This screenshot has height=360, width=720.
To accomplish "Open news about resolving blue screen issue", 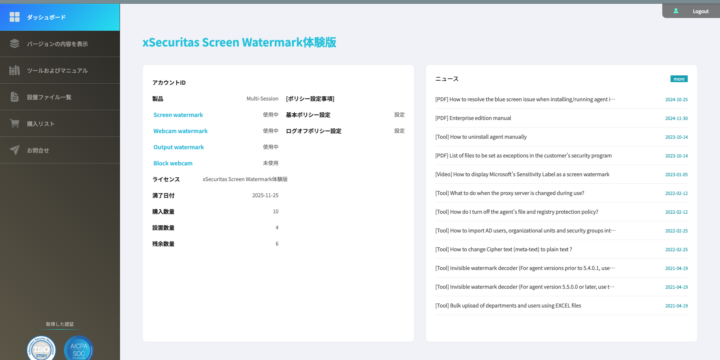I will [x=525, y=99].
